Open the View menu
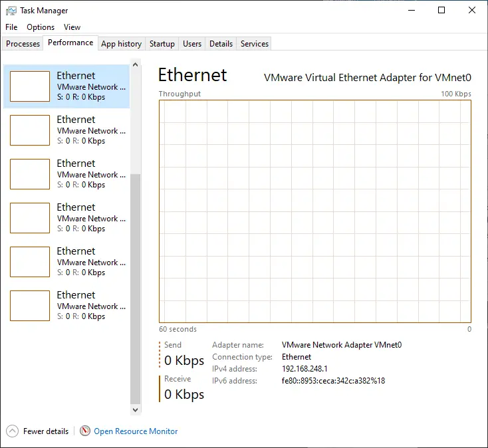Image resolution: width=488 pixels, height=448 pixels. pyautogui.click(x=72, y=27)
